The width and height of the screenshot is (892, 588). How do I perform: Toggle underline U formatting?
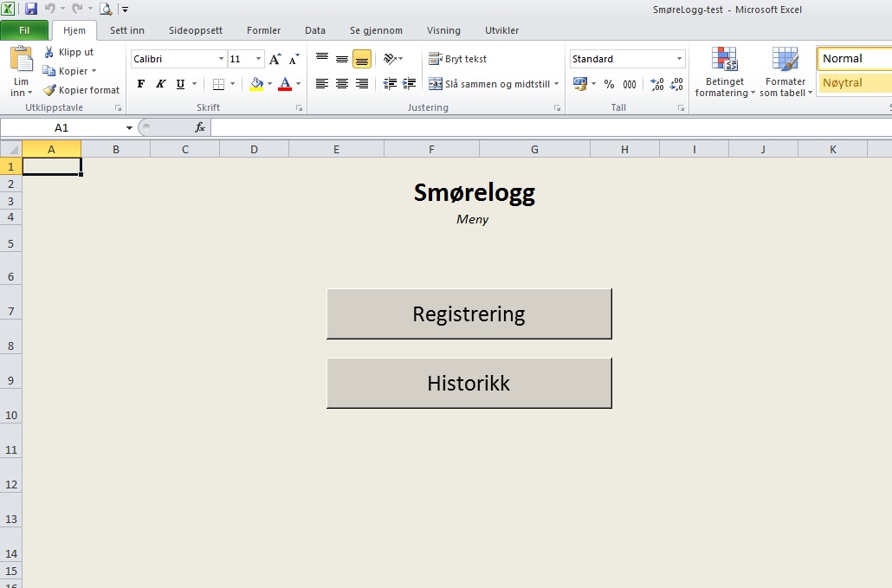[x=180, y=84]
